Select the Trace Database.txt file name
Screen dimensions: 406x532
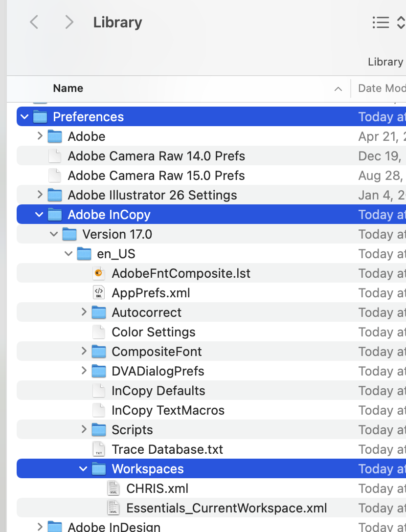point(167,449)
